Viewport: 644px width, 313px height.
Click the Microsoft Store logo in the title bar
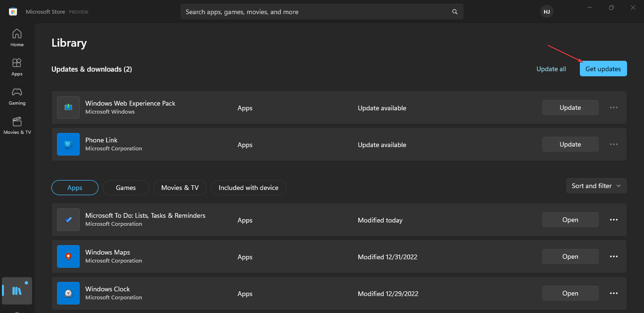coord(13,11)
